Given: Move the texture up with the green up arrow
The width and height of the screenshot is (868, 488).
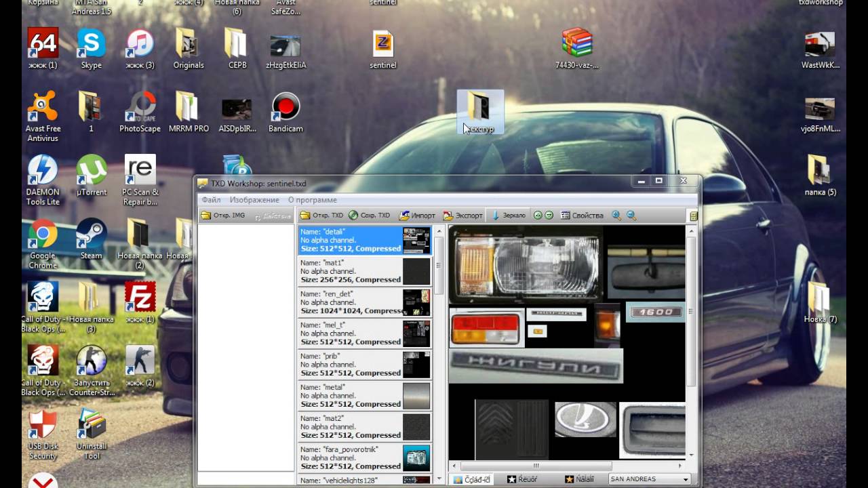Looking at the screenshot, I should (x=538, y=216).
